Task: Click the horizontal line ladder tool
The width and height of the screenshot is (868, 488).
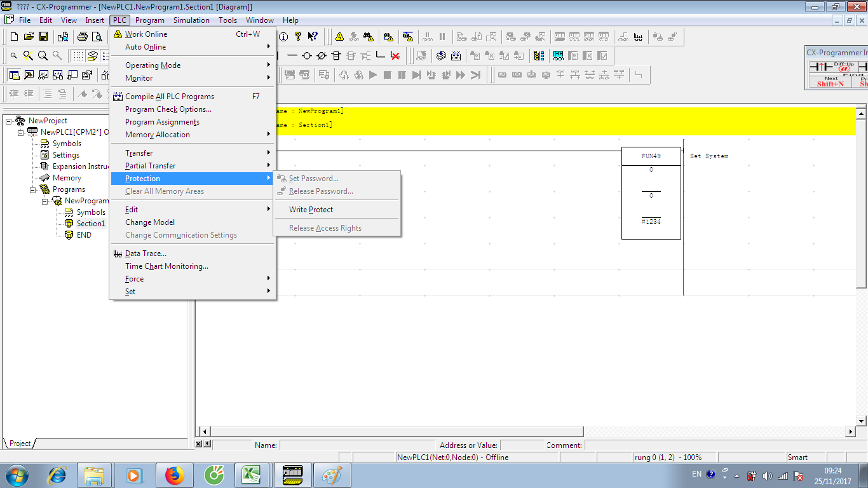Action: coord(292,56)
